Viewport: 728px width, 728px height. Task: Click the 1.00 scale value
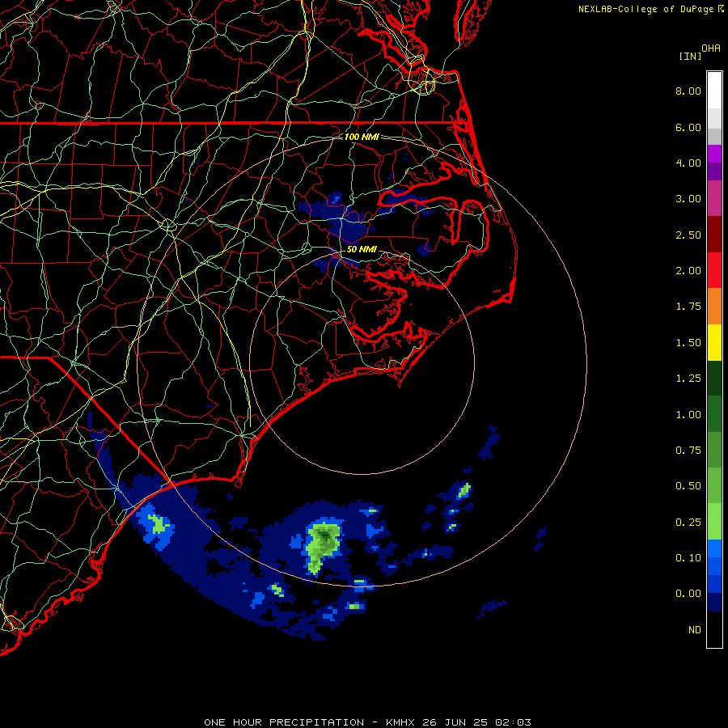[x=688, y=415]
